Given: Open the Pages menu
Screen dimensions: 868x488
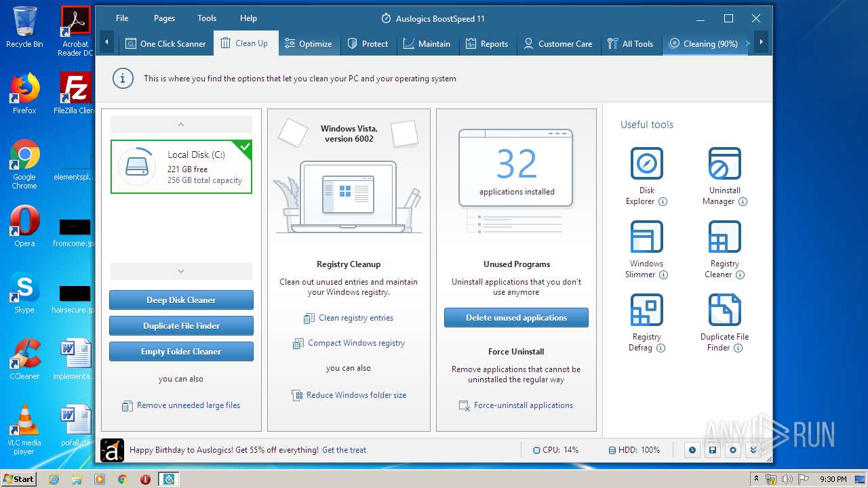Looking at the screenshot, I should pos(164,18).
